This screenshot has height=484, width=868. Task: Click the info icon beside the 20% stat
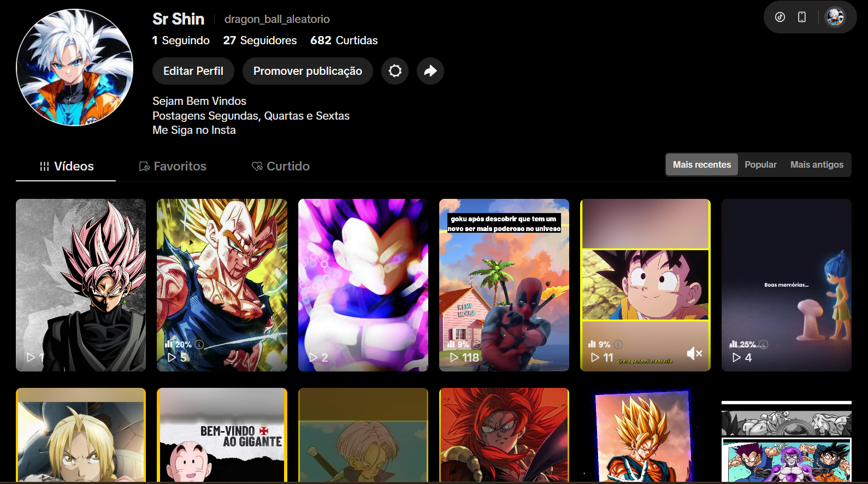click(x=199, y=344)
